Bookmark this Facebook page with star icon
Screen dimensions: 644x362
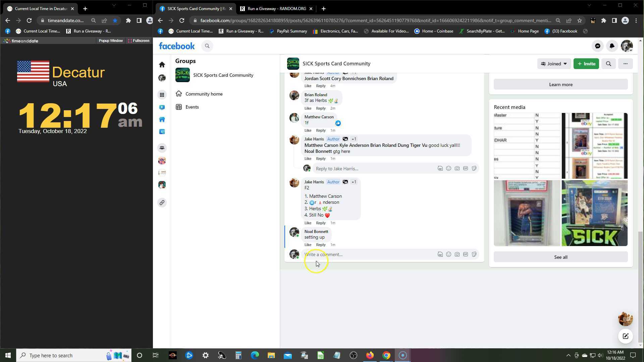[580, 20]
